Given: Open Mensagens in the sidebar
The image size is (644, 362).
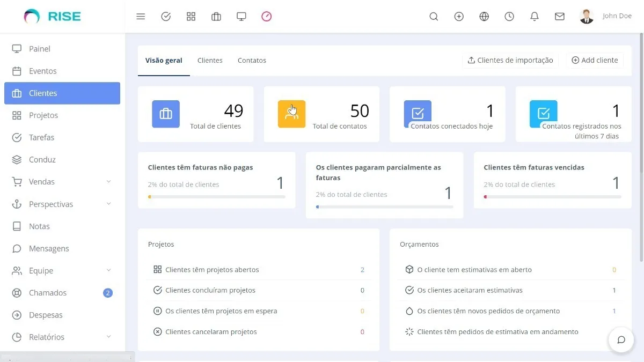Looking at the screenshot, I should tap(62, 248).
